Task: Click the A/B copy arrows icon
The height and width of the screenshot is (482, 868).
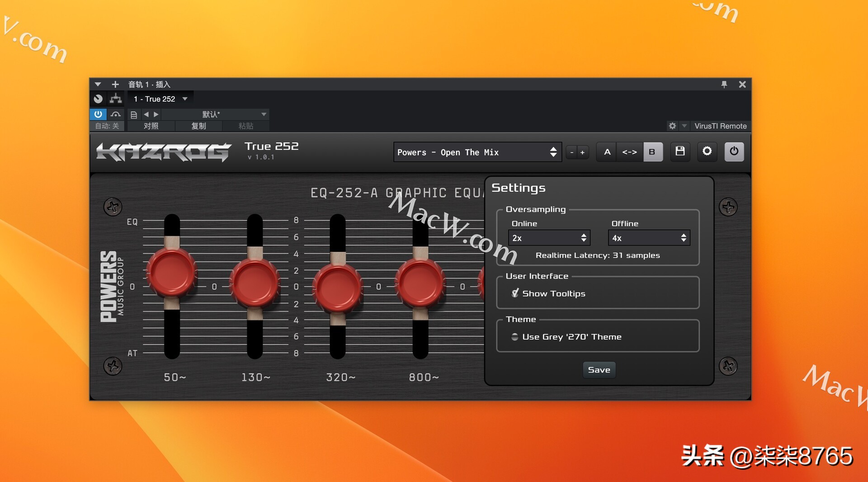Action: tap(629, 152)
